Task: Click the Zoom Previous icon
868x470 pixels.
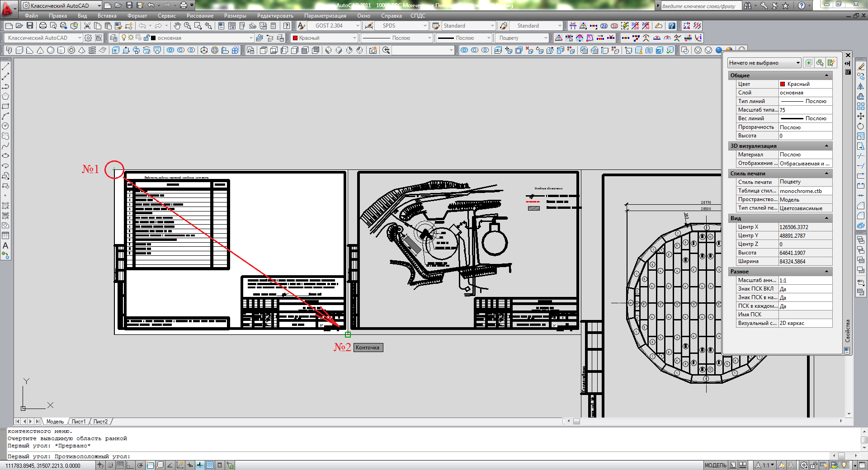Action: [x=208, y=26]
